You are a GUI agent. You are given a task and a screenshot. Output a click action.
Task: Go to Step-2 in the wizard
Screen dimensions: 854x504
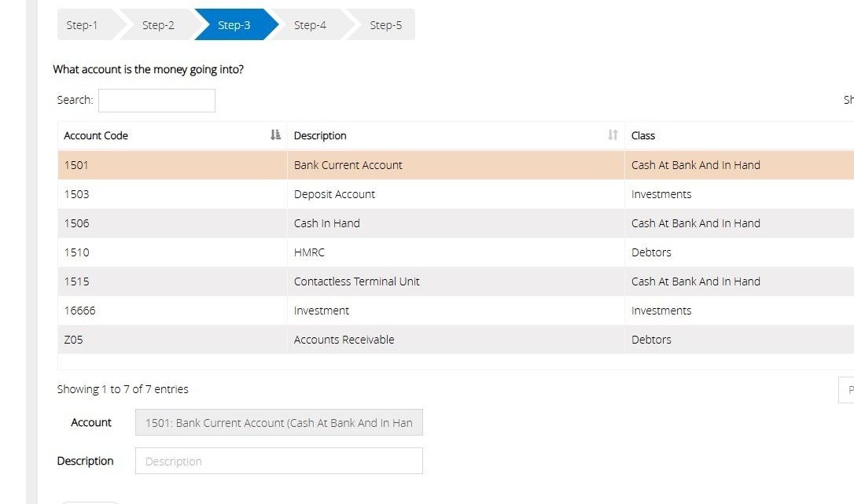click(x=158, y=24)
